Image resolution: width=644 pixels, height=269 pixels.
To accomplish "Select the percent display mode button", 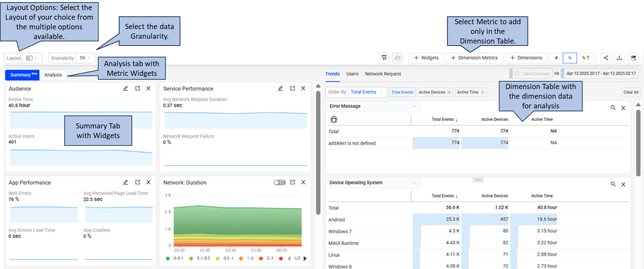I will click(x=570, y=58).
